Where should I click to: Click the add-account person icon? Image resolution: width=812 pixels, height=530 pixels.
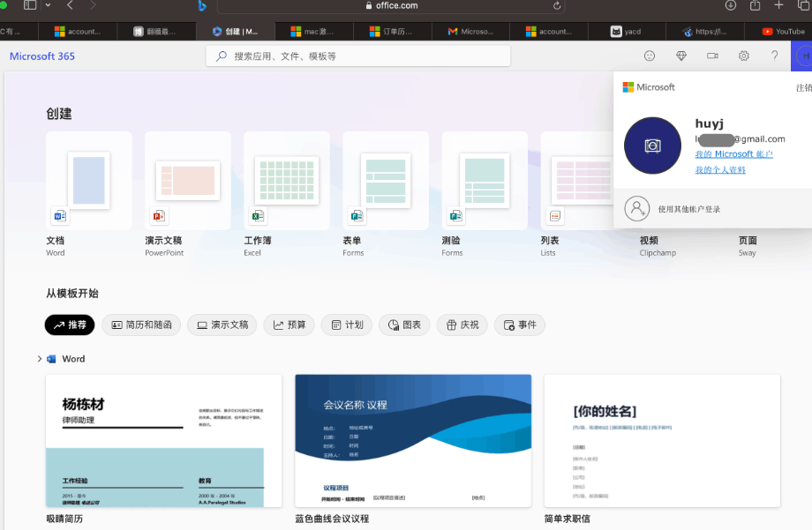click(637, 209)
